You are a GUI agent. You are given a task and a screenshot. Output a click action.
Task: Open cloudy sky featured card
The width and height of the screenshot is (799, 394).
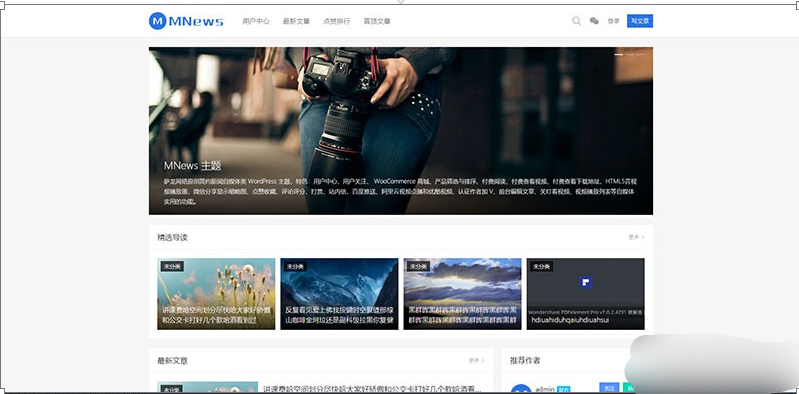[x=463, y=294]
